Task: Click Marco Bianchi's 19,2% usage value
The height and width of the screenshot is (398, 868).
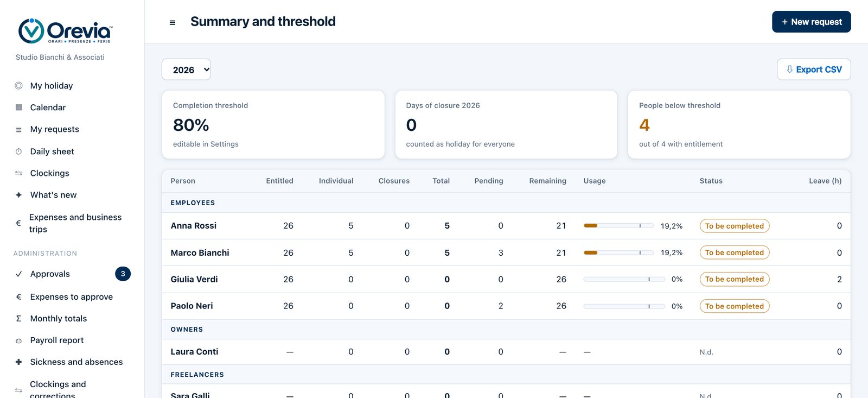Action: click(x=672, y=252)
